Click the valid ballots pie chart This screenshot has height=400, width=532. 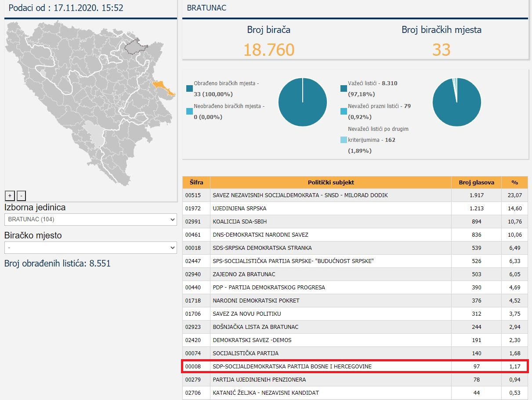coord(456,102)
